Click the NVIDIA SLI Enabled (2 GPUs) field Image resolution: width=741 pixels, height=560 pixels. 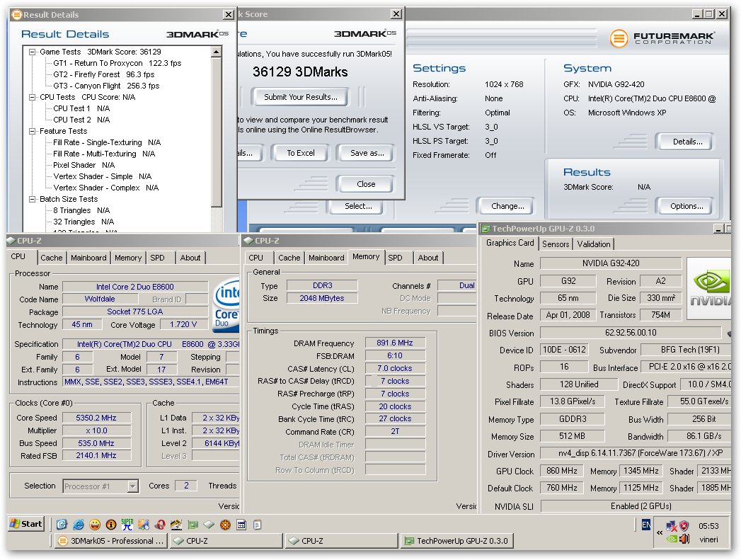coord(636,506)
